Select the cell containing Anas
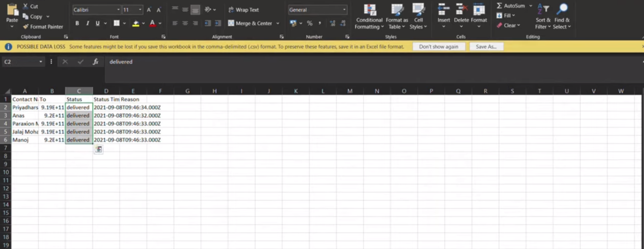The width and height of the screenshot is (644, 249). click(x=25, y=115)
